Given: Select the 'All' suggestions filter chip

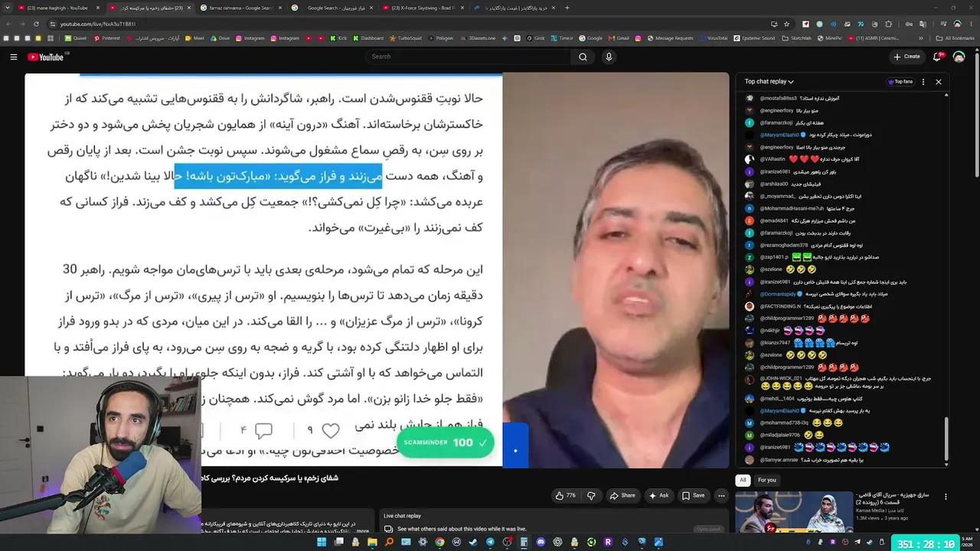Looking at the screenshot, I should pos(742,480).
